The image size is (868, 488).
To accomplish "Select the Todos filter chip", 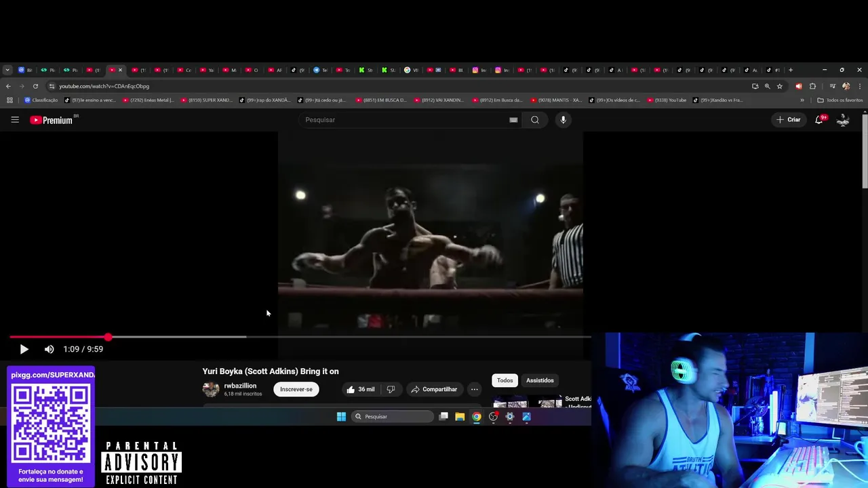I will 505,380.
